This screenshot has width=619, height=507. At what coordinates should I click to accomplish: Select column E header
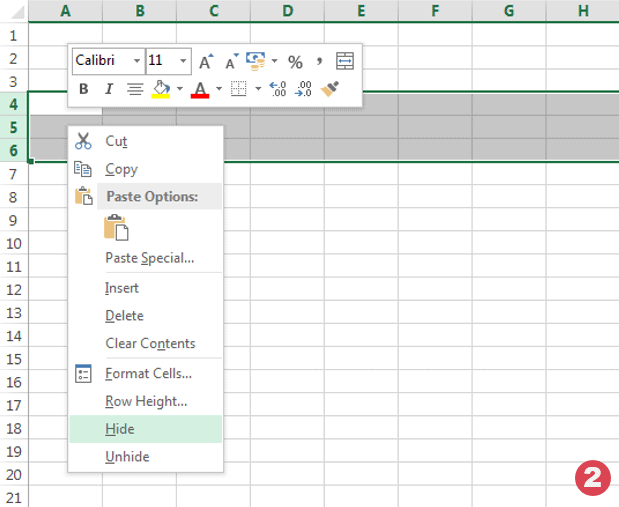361,11
